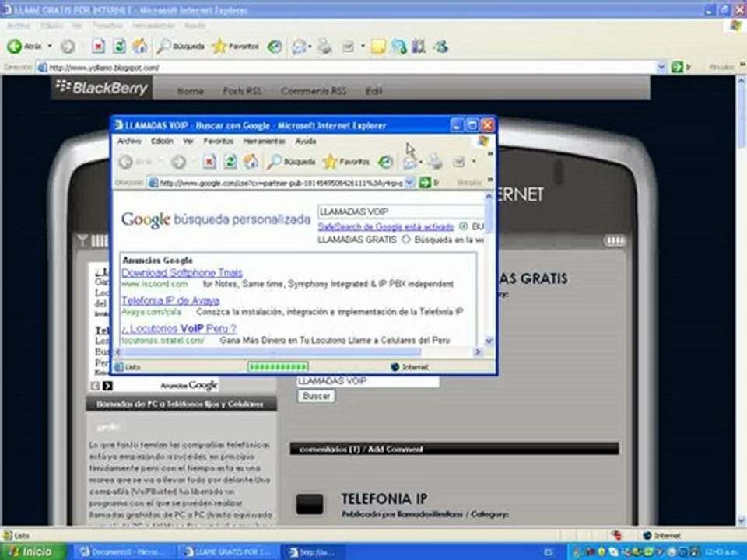Image resolution: width=747 pixels, height=560 pixels.
Task: Click the main browser vertical scrollbar down arrow
Action: click(742, 520)
